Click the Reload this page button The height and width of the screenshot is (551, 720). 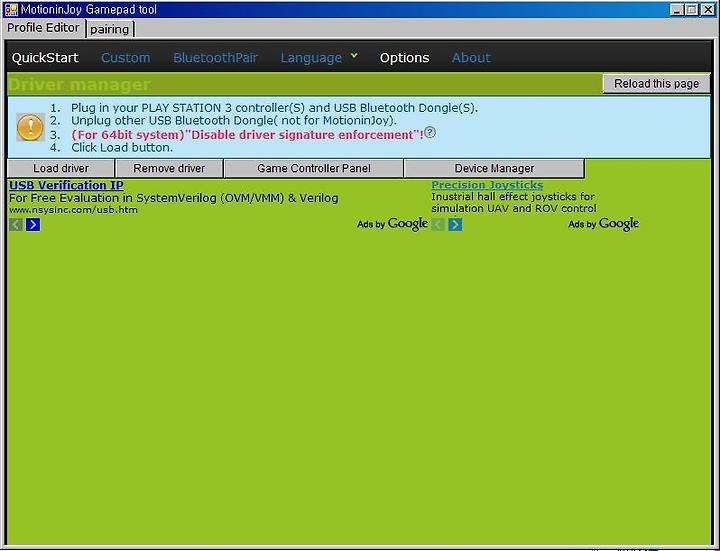656,84
